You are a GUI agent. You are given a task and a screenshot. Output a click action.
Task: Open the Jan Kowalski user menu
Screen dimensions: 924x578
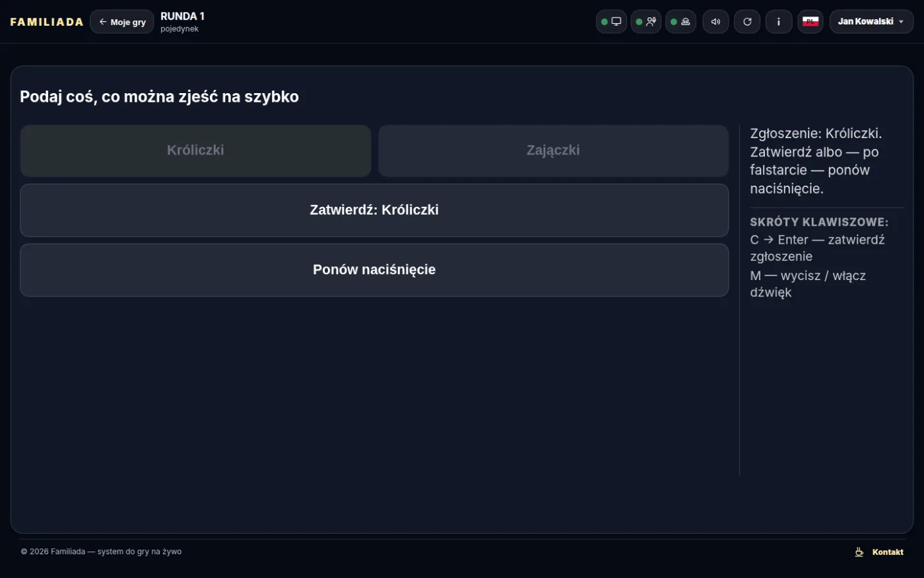(x=871, y=22)
